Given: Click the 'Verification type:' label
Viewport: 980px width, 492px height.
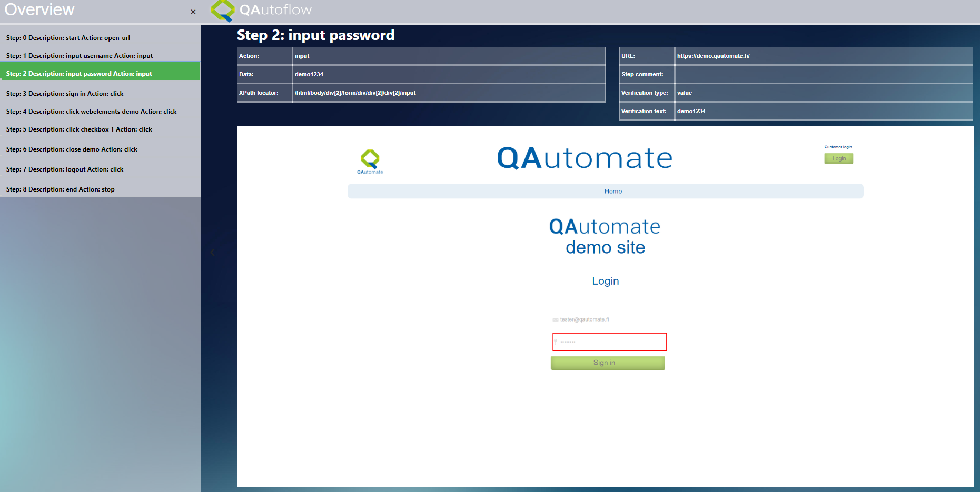Looking at the screenshot, I should click(x=645, y=93).
